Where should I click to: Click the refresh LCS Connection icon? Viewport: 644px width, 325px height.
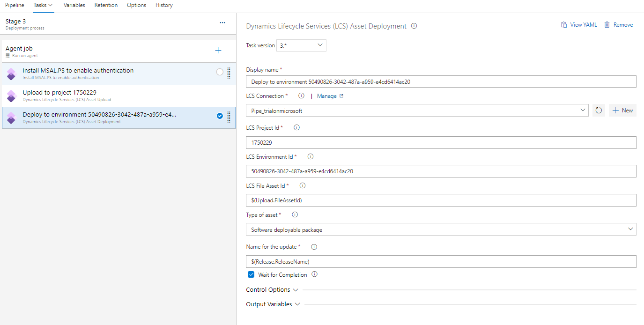pyautogui.click(x=599, y=111)
